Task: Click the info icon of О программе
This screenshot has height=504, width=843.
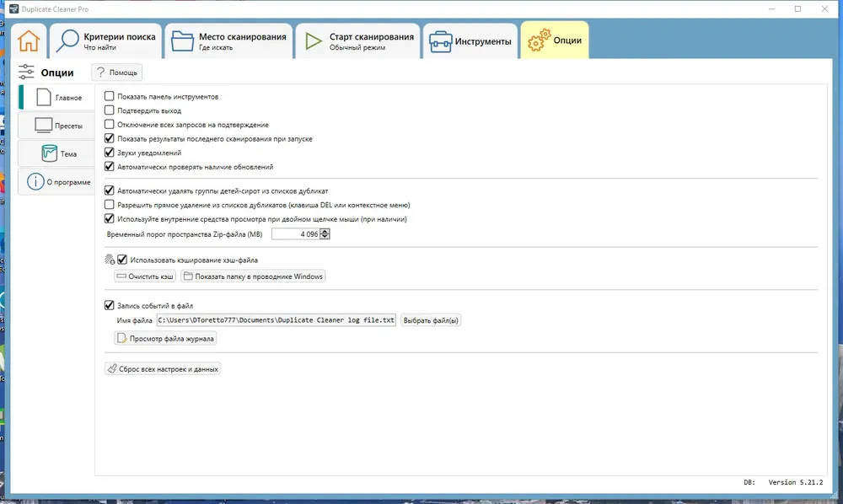Action: click(35, 181)
